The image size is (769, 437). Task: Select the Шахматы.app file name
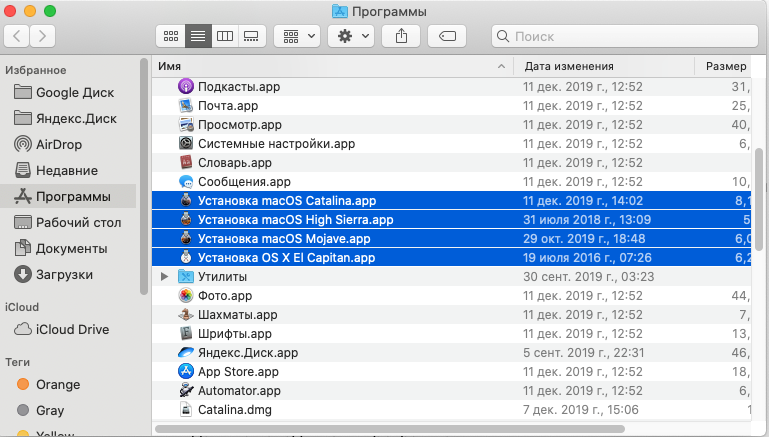[237, 315]
